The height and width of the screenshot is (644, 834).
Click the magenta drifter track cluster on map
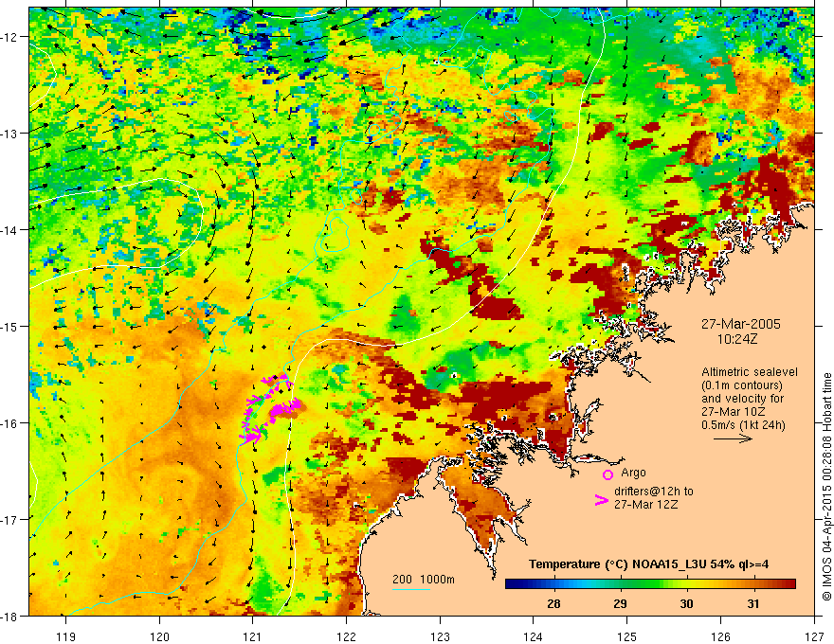271,409
